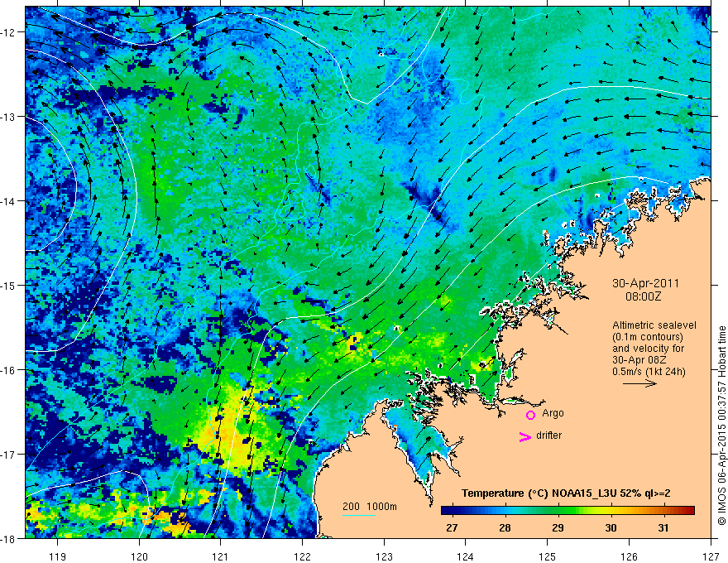Click the longitude label '125'
This screenshot has width=728, height=563.
[548, 556]
